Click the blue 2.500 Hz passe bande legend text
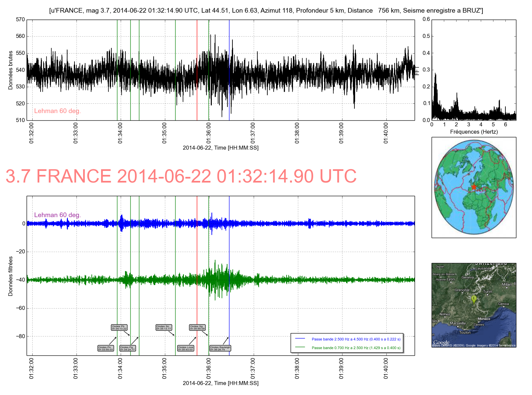This screenshot has height=395, width=532. 356,339
